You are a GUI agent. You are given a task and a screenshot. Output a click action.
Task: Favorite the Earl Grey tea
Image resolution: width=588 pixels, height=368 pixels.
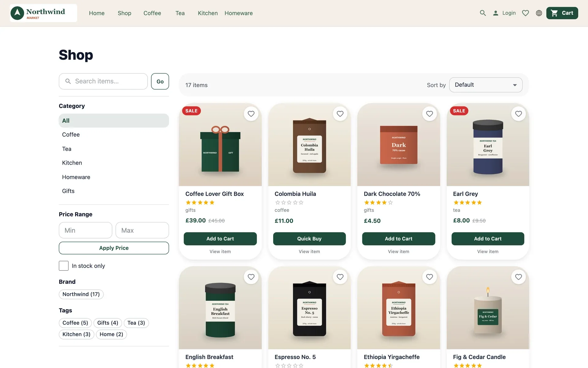click(x=518, y=114)
